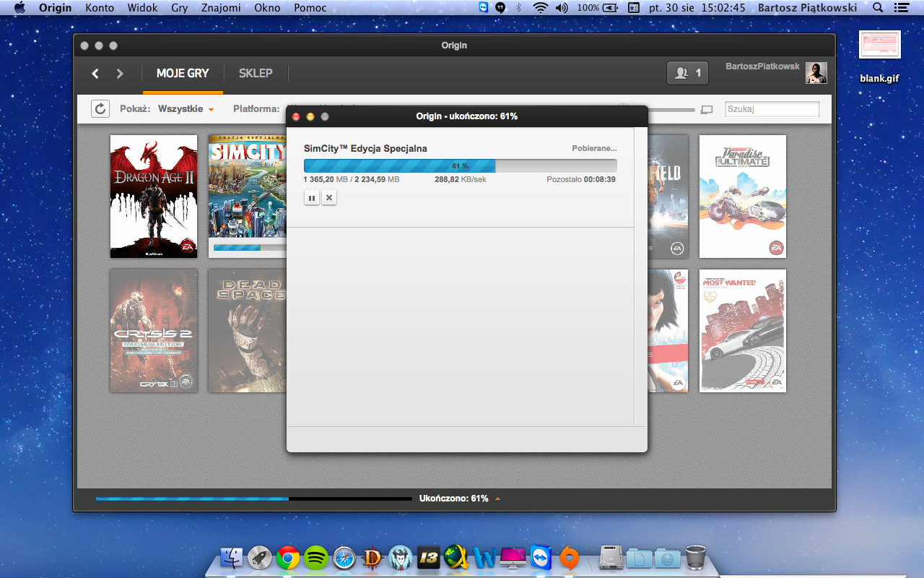The height and width of the screenshot is (578, 924).
Task: Open the Widok menu
Action: [143, 8]
